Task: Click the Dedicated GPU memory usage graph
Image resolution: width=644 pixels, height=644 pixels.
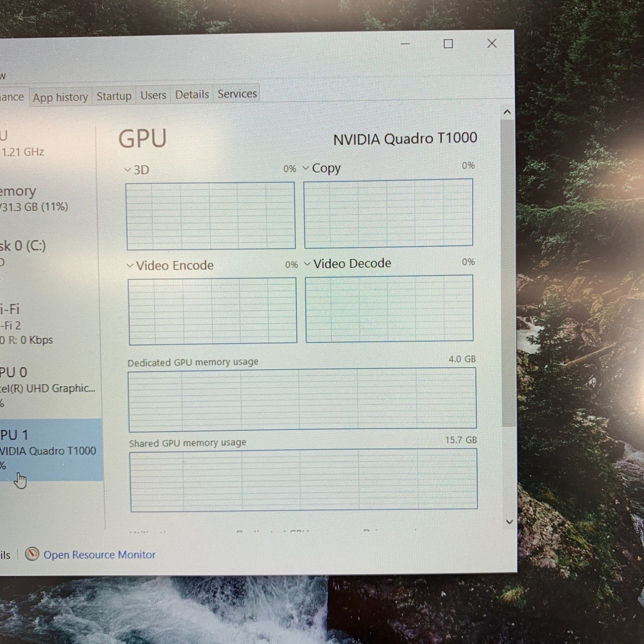Action: 302,400
